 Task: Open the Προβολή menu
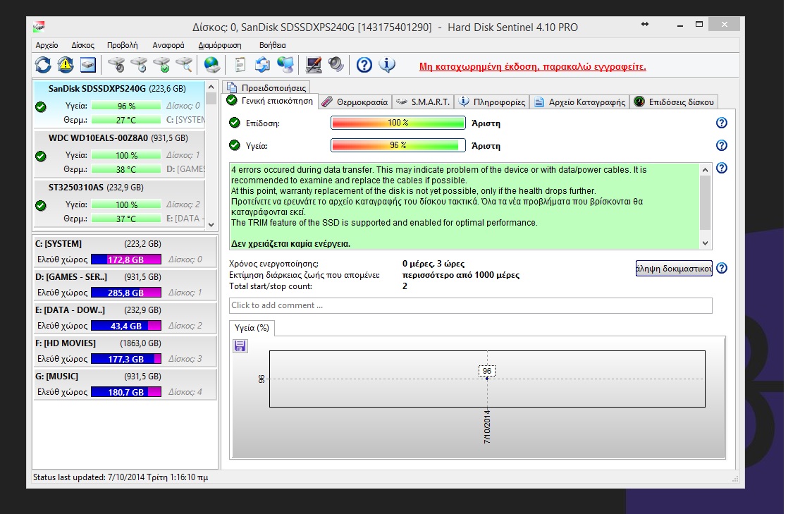pyautogui.click(x=122, y=45)
